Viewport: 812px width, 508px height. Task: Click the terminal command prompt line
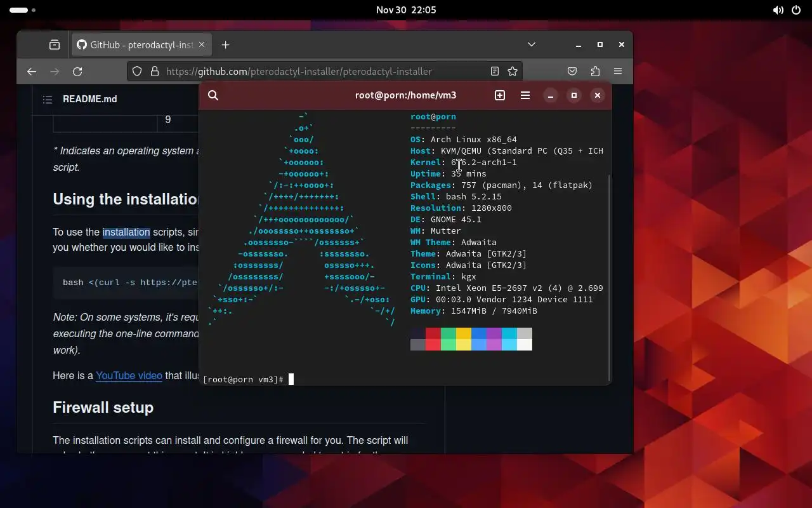pyautogui.click(x=247, y=380)
